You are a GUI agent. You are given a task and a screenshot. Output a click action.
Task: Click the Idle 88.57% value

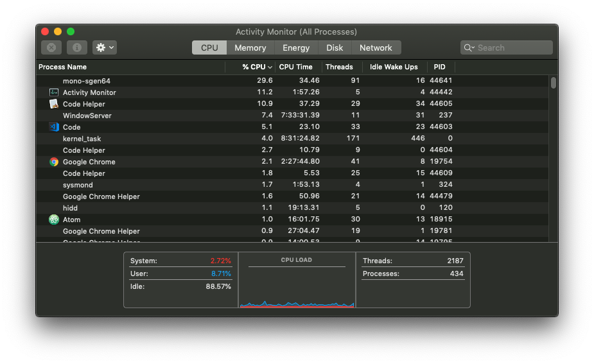[218, 286]
